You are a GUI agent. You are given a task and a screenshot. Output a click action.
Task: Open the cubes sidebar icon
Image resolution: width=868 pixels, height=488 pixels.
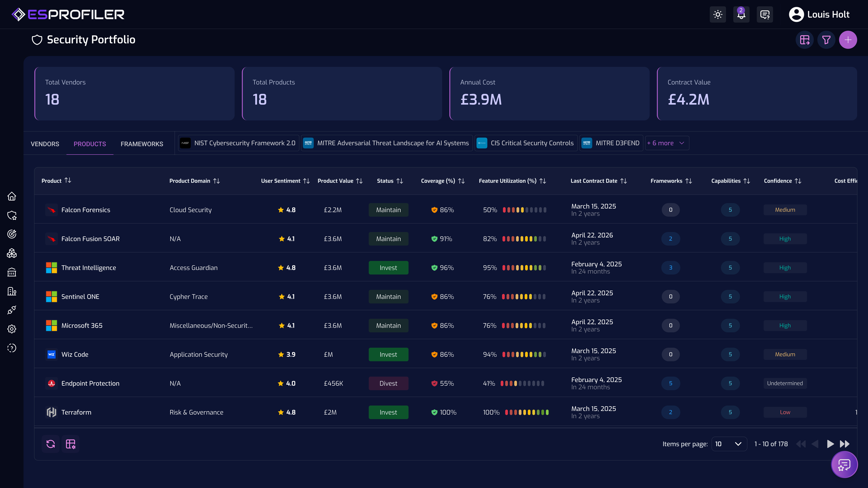[12, 253]
